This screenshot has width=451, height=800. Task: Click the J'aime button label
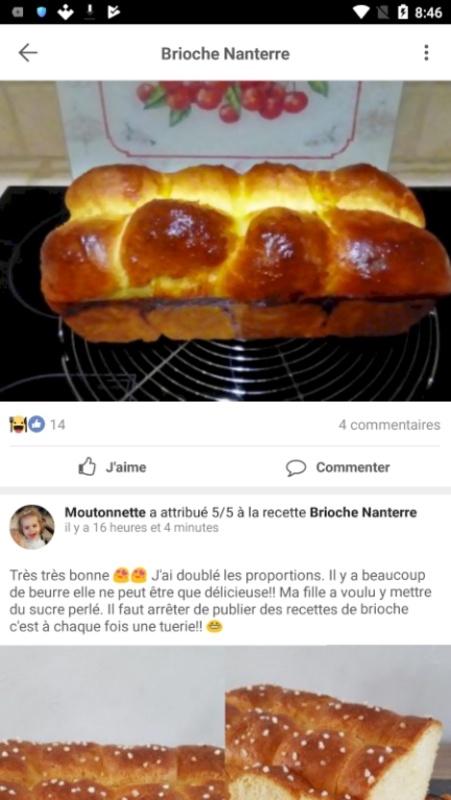(x=126, y=467)
